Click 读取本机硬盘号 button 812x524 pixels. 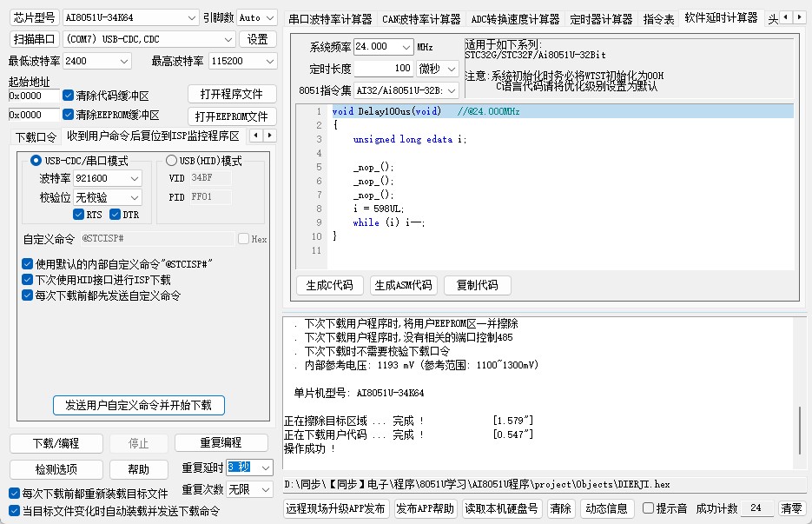click(501, 508)
